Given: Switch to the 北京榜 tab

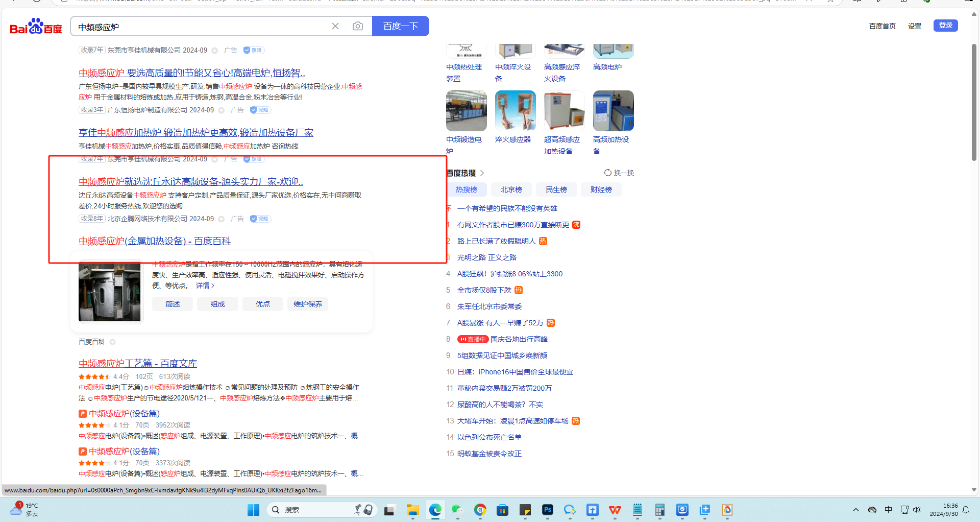Looking at the screenshot, I should [x=511, y=189].
